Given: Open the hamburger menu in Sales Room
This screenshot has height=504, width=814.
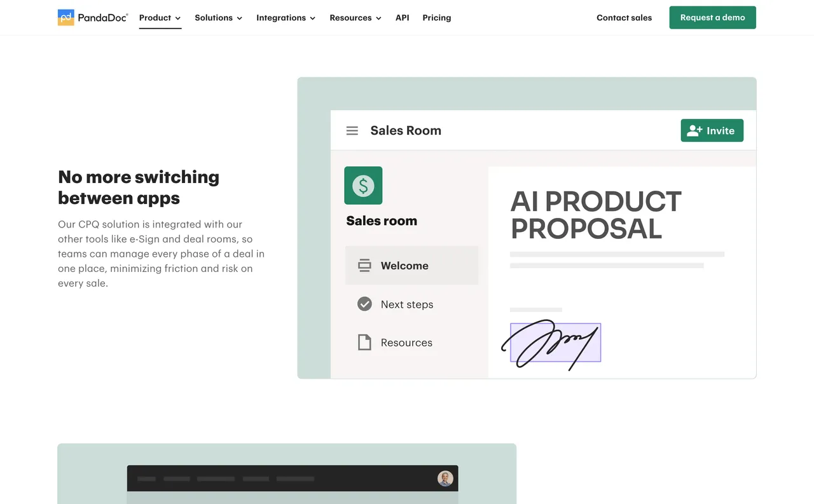Looking at the screenshot, I should (x=352, y=131).
